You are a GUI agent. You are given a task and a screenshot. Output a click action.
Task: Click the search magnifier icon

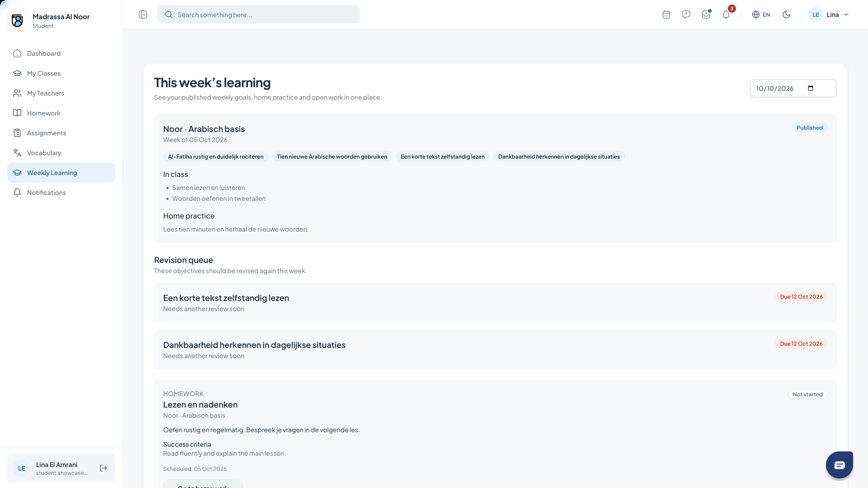(x=169, y=14)
